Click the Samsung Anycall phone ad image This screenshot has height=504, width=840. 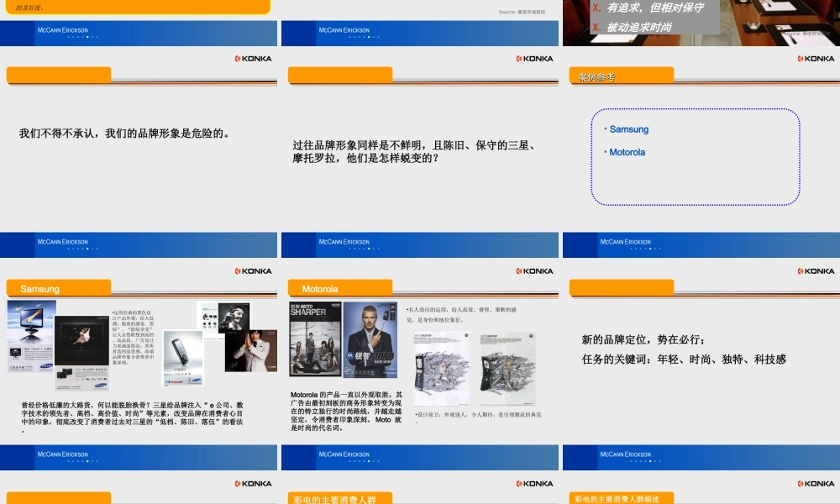[181, 355]
